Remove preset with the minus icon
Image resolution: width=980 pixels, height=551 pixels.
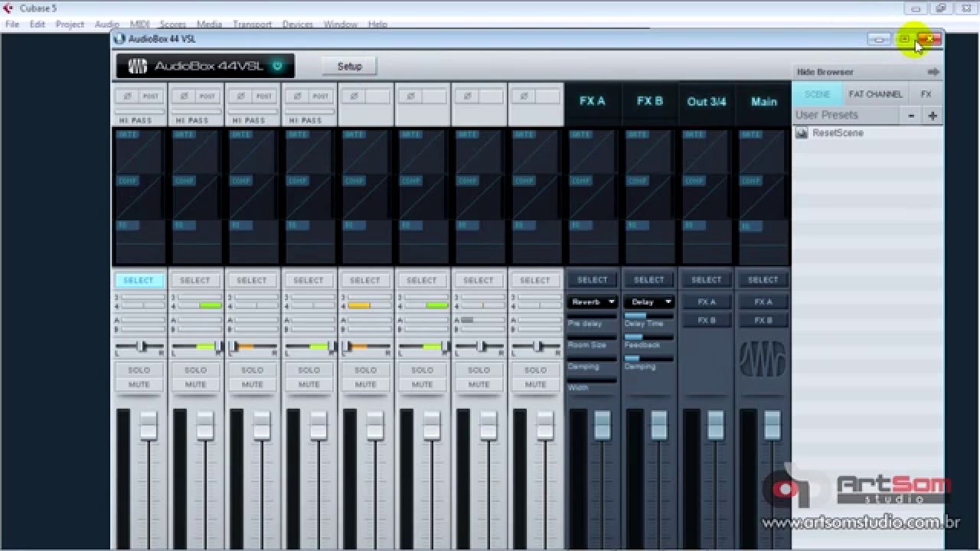tap(911, 116)
